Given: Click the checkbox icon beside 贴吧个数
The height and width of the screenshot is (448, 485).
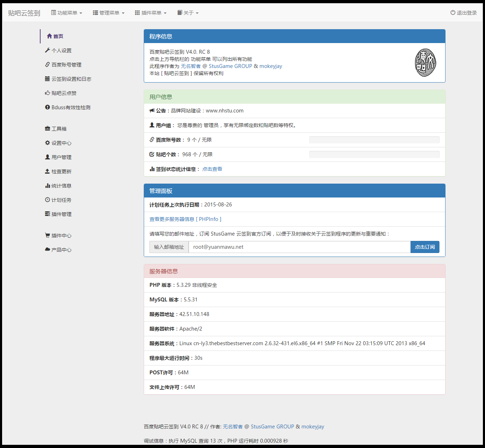Looking at the screenshot, I should [x=152, y=154].
